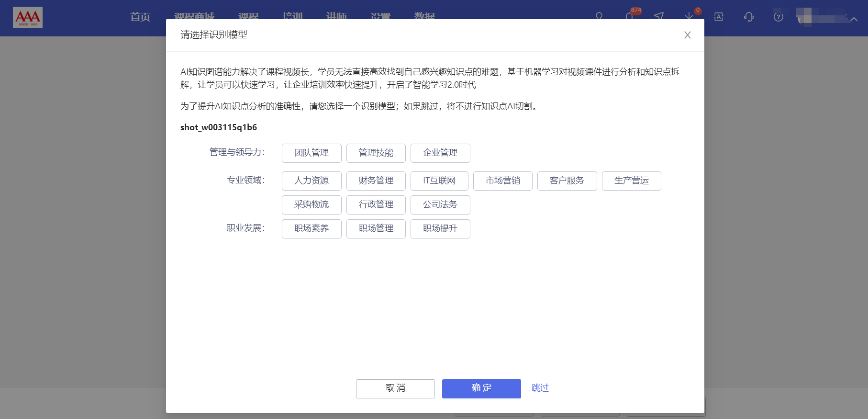Select the 企业管理 model option
868x419 pixels.
440,153
